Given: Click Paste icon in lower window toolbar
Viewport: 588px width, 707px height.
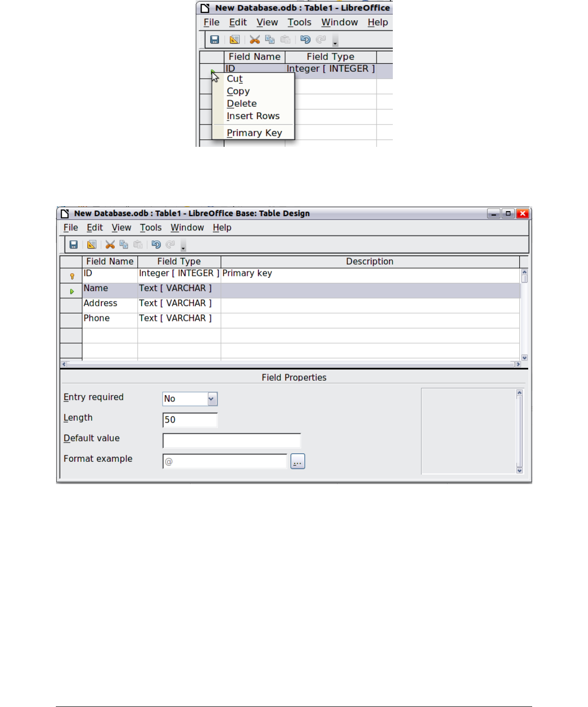Looking at the screenshot, I should 138,245.
